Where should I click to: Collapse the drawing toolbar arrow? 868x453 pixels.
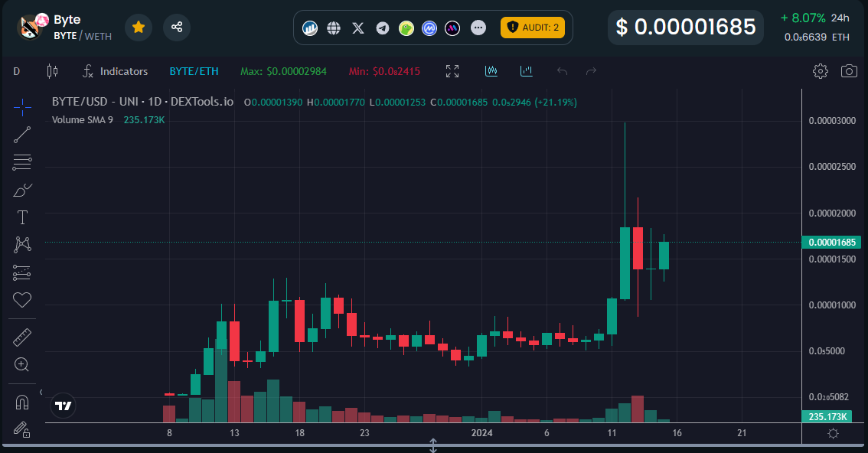(x=41, y=392)
